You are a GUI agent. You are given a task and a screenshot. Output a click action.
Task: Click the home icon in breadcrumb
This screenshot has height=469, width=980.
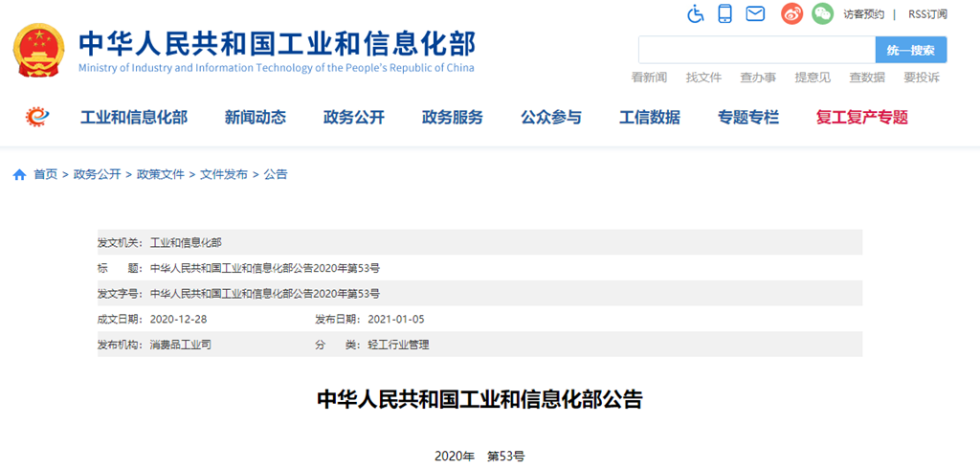pos(19,174)
